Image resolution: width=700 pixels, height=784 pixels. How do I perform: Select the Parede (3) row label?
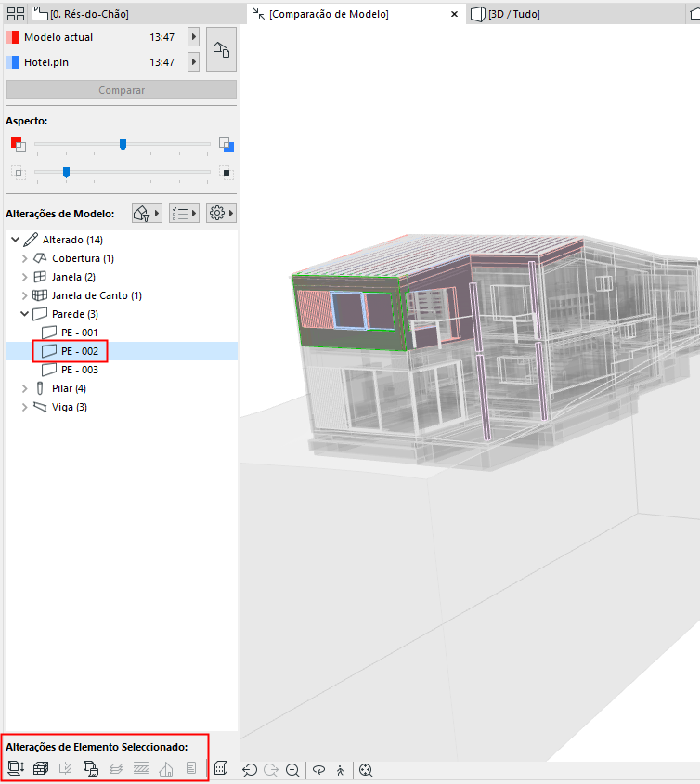(75, 314)
